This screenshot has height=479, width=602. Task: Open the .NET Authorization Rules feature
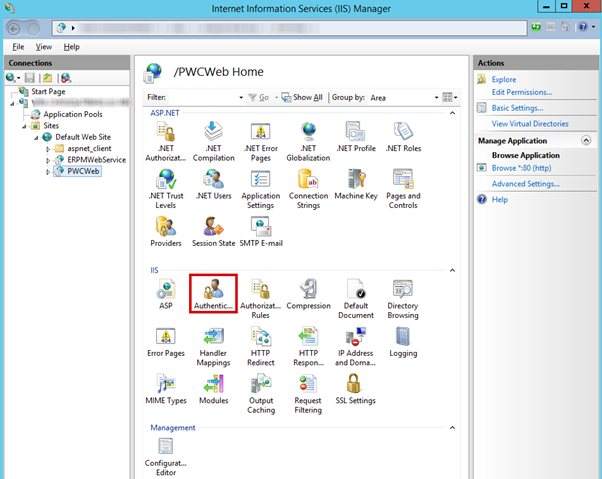pyautogui.click(x=165, y=142)
